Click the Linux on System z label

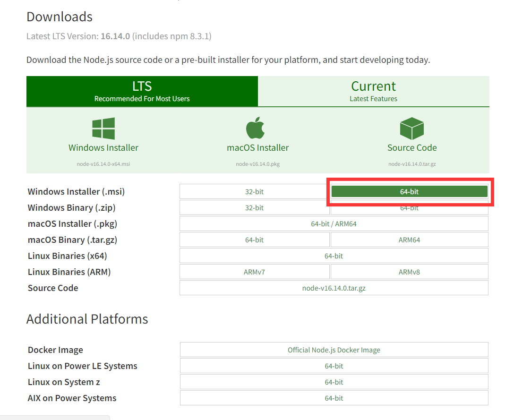[64, 382]
